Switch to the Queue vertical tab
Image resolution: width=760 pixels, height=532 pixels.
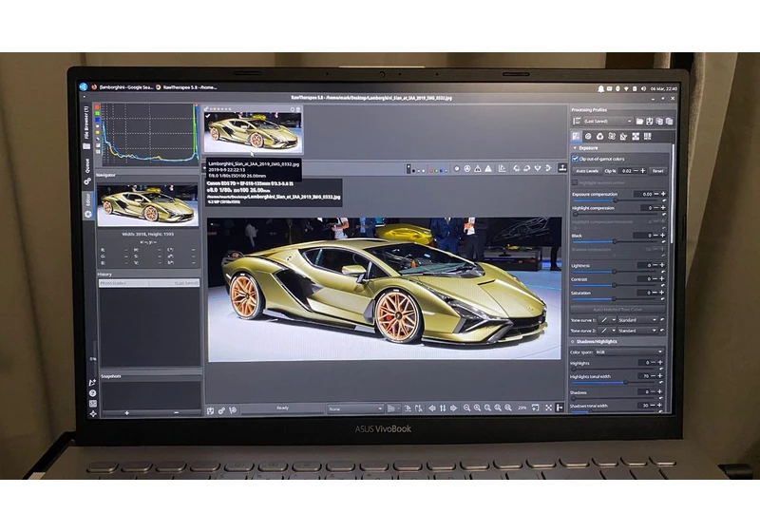click(x=87, y=172)
